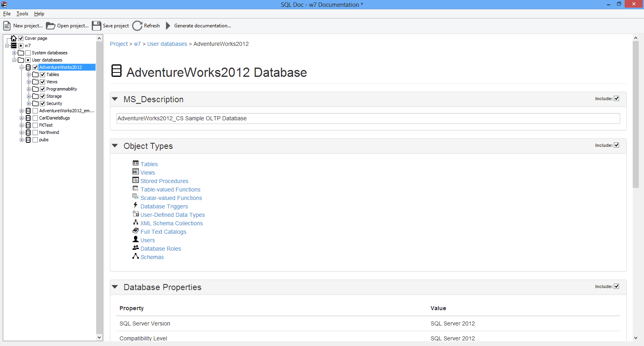644x346 pixels.
Task: Open the Full Text Catalogs link
Action: 163,232
